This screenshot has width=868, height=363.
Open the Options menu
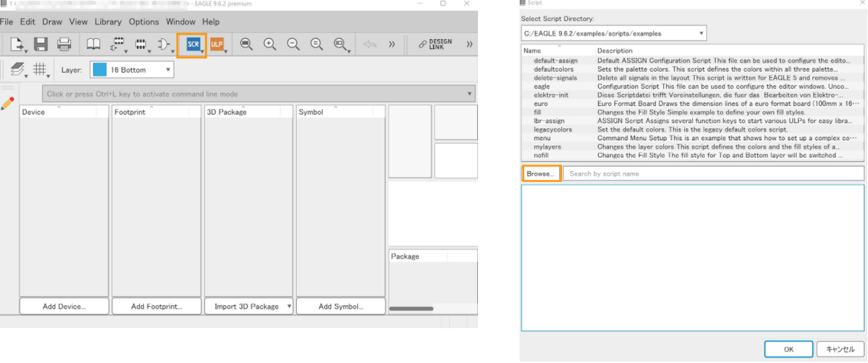click(x=144, y=21)
